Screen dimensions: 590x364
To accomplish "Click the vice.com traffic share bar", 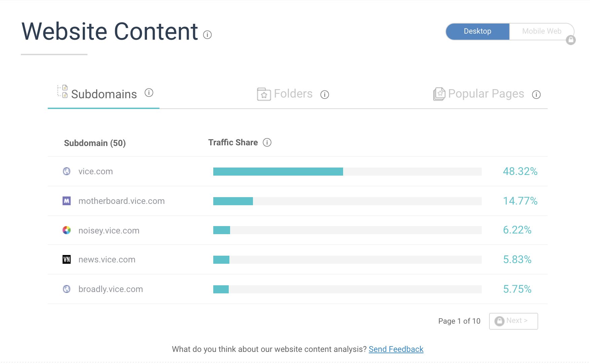I will point(278,172).
